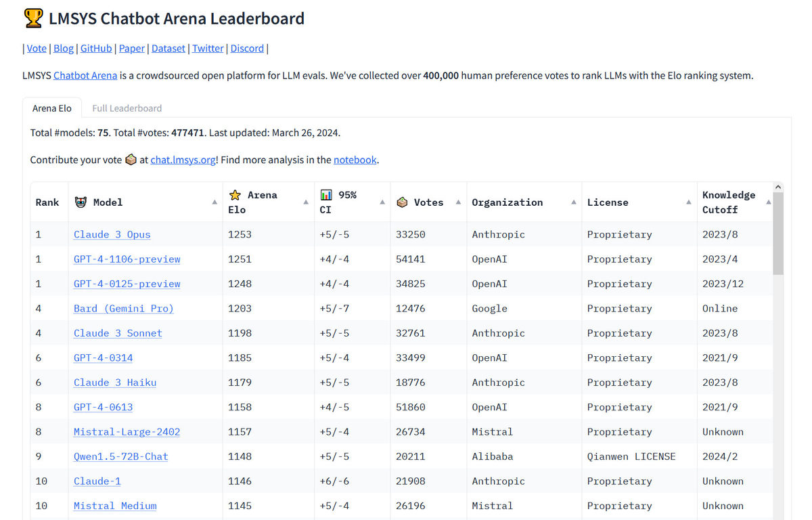Switch to the Full Leaderboard tab
Screen dimensions: 812x520
click(x=127, y=108)
